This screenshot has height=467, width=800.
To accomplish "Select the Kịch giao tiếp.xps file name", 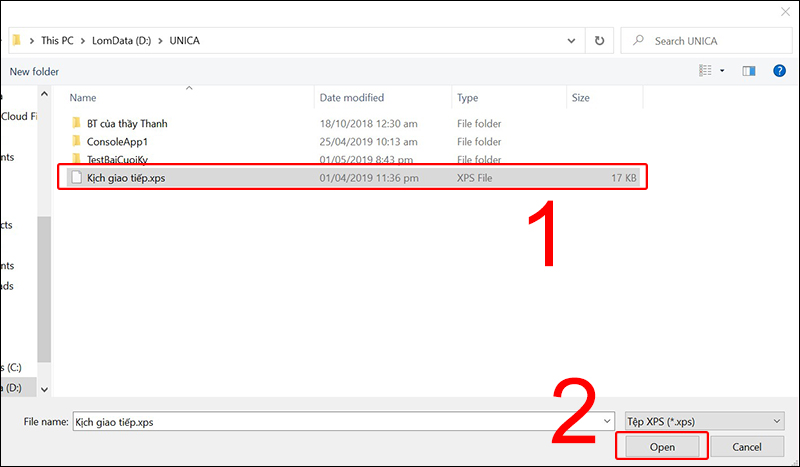I will [x=126, y=178].
